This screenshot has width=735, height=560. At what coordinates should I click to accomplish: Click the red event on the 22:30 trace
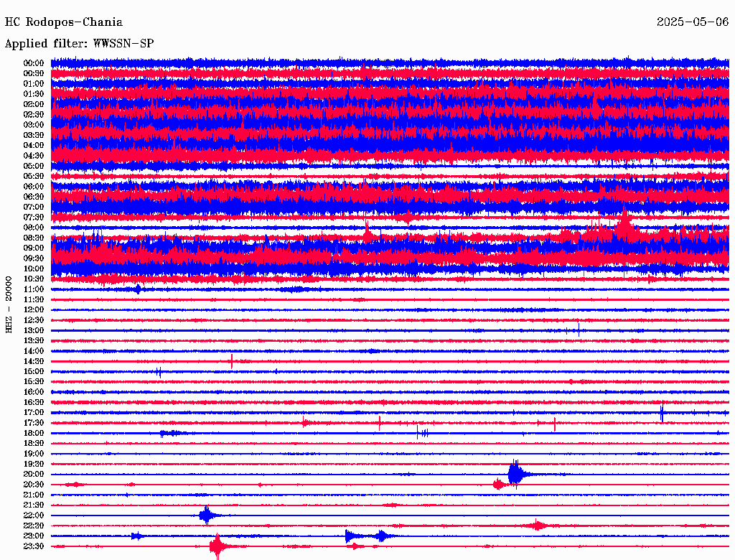coord(538,526)
